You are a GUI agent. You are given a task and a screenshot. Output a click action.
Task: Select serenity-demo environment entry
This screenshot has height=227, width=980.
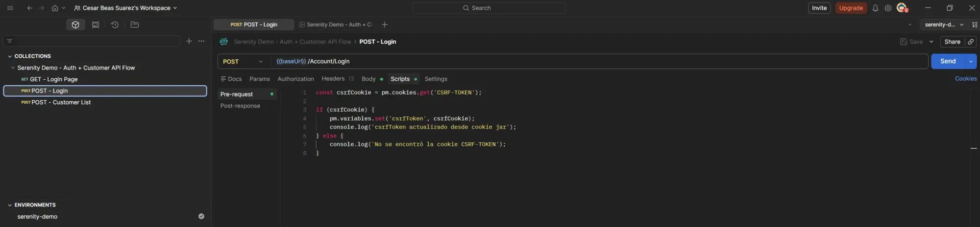point(37,217)
